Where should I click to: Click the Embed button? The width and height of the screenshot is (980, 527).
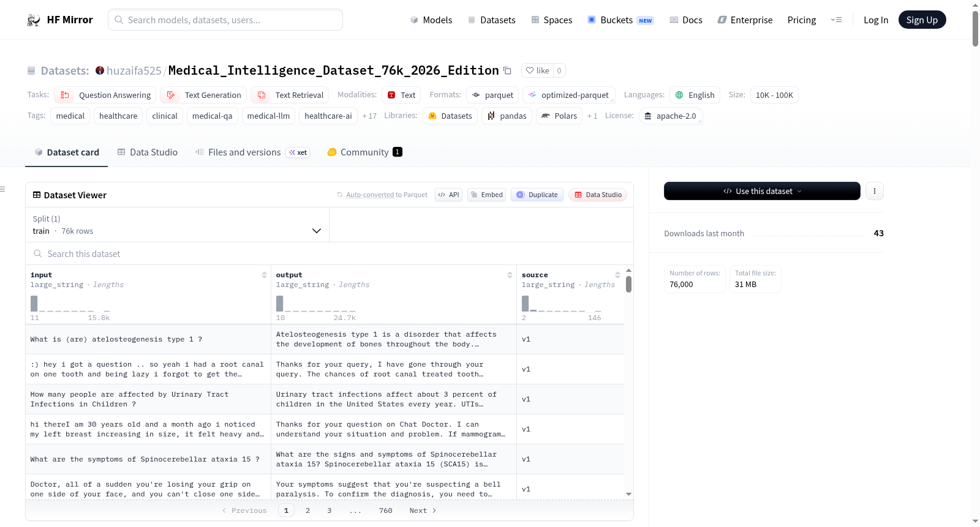(486, 195)
